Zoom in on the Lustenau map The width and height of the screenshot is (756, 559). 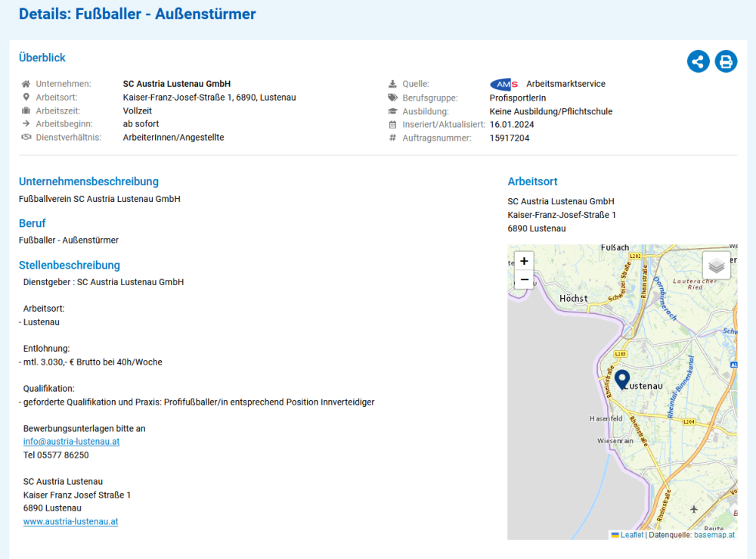524,261
